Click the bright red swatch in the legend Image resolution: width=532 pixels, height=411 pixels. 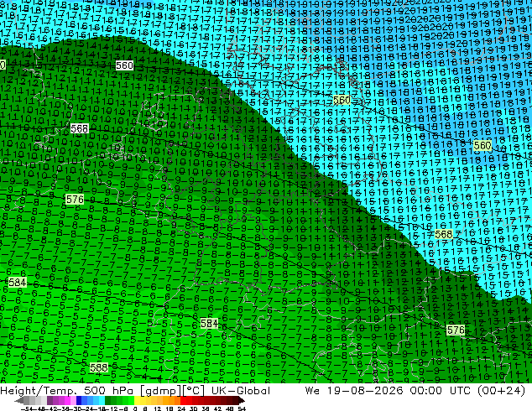click(183, 401)
